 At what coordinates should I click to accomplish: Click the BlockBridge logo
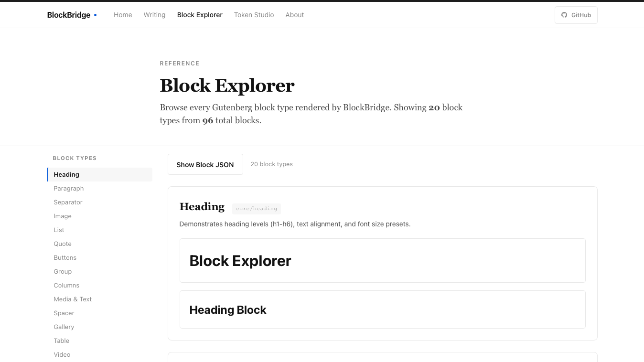(69, 15)
